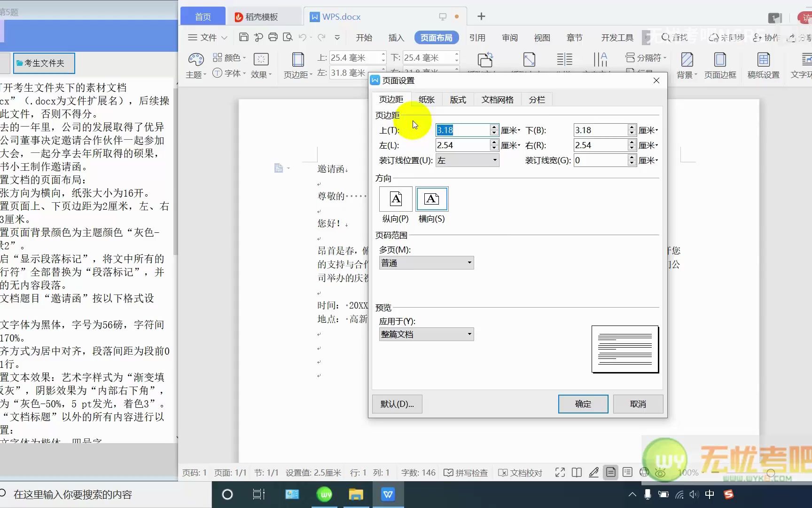Screen dimensions: 812x508
Task: Click the 页面边框 page border icon
Action: point(720,65)
